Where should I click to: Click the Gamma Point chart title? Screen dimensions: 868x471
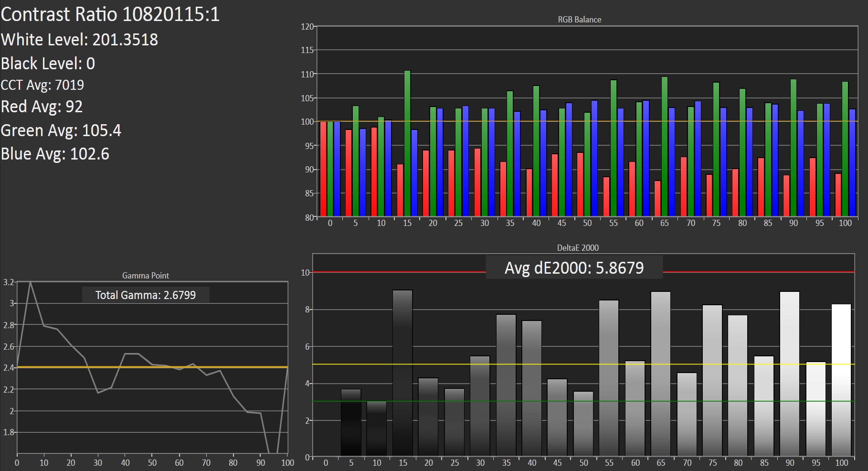146,276
